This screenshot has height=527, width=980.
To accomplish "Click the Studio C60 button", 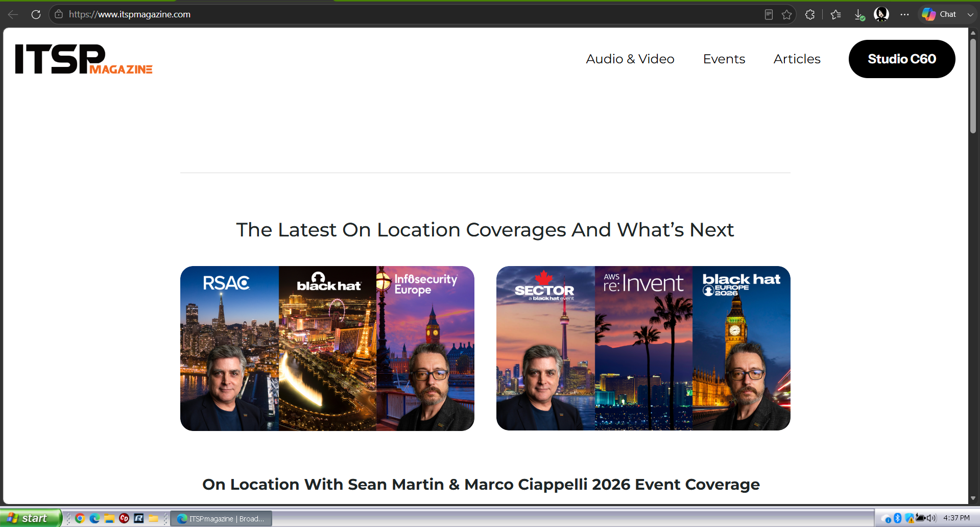I will [x=902, y=59].
